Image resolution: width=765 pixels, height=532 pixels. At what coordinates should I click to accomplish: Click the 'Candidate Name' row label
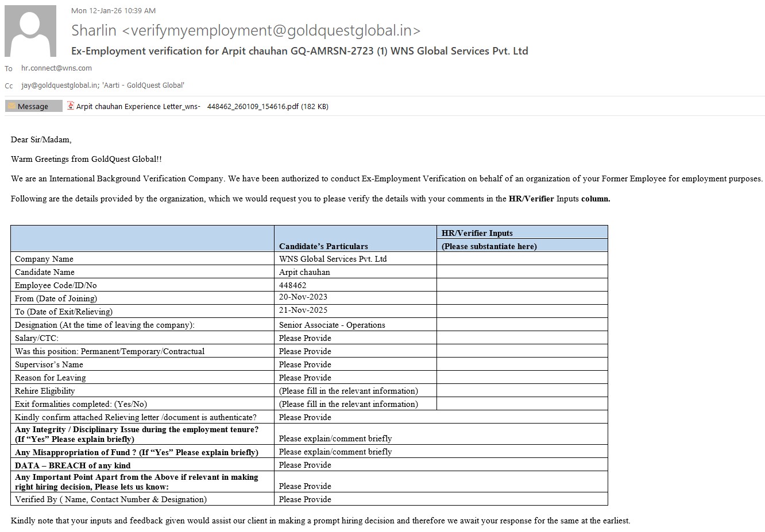(45, 272)
